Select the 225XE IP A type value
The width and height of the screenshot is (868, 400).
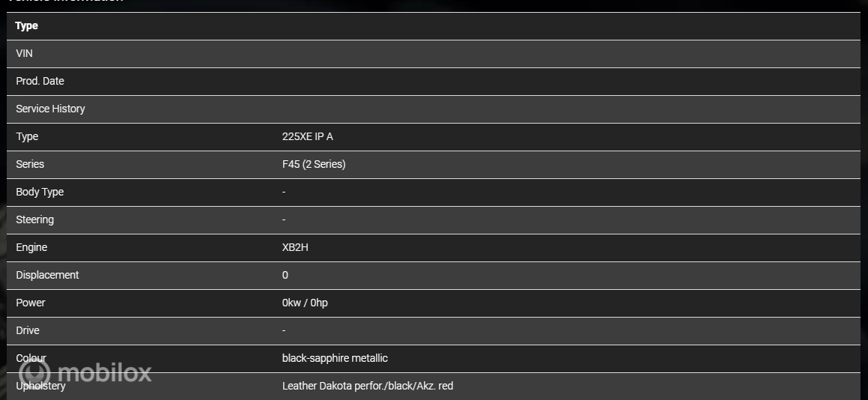tap(308, 136)
